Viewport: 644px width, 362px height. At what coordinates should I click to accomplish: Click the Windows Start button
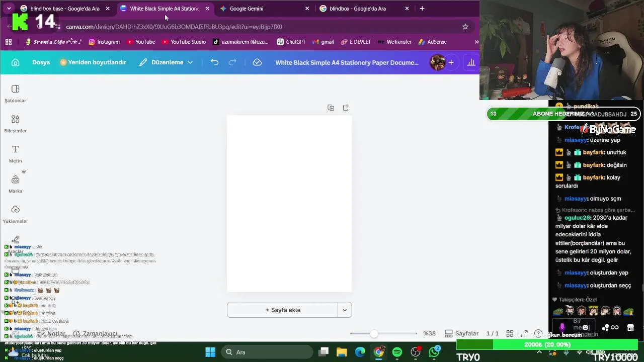210,352
